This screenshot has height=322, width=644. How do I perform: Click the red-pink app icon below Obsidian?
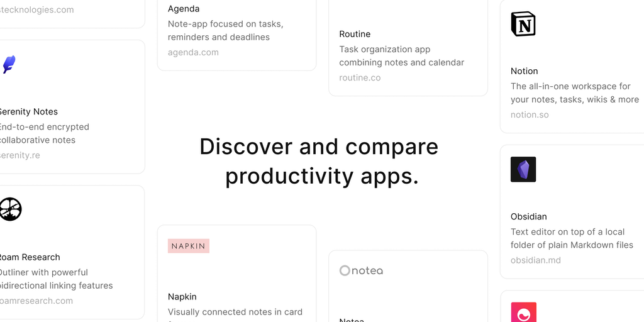pyautogui.click(x=523, y=313)
